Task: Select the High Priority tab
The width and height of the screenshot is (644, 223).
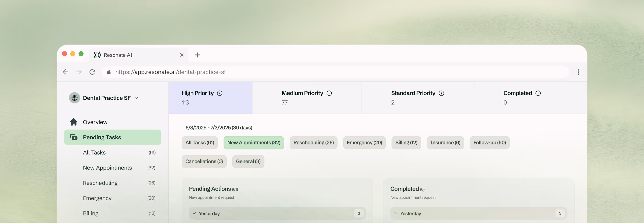Action: (x=210, y=98)
